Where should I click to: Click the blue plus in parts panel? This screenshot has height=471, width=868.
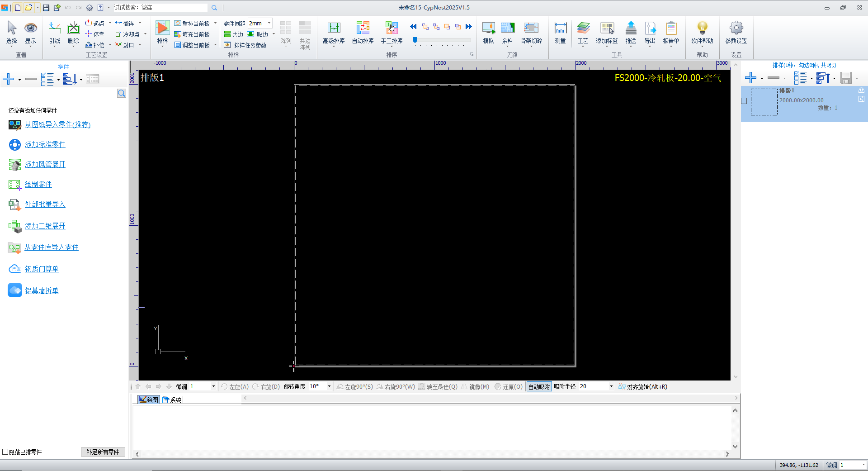(x=8, y=79)
